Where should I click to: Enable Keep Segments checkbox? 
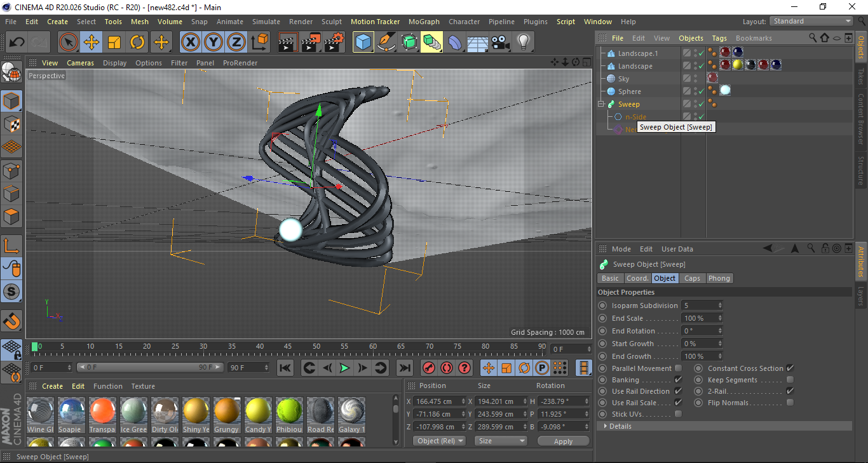coord(790,380)
